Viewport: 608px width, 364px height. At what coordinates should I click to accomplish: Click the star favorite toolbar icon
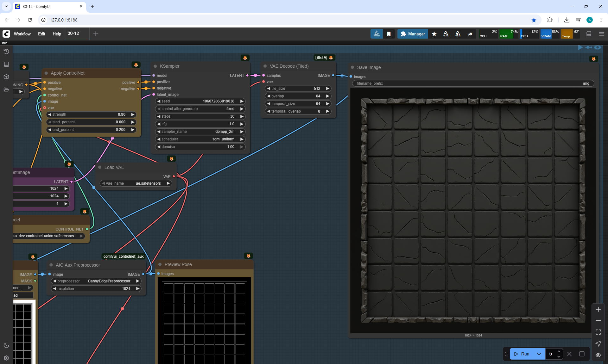[434, 34]
